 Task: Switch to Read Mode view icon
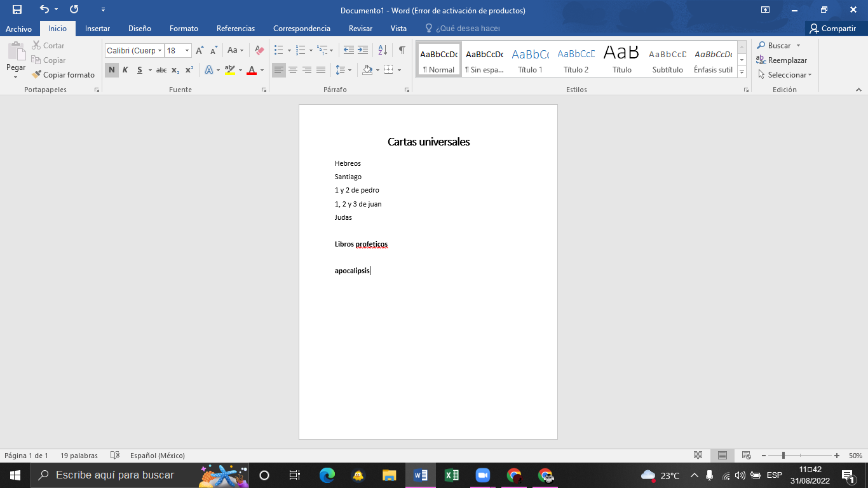(x=698, y=456)
